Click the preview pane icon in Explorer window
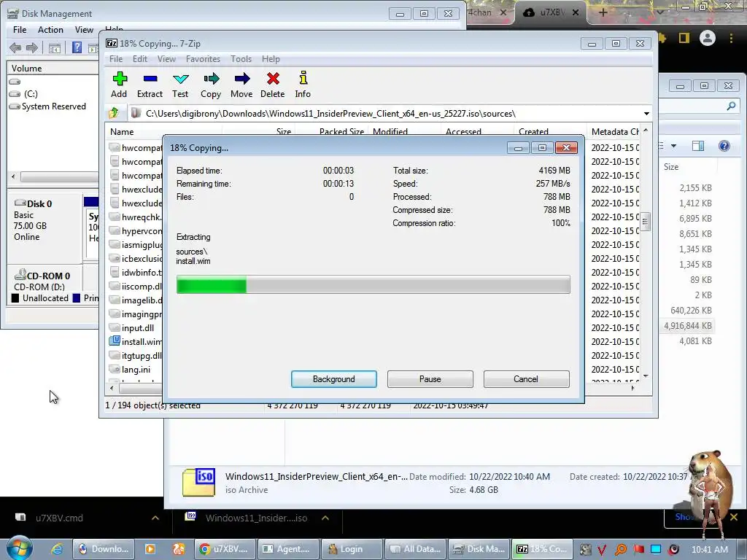The image size is (747, 560). 698,146
